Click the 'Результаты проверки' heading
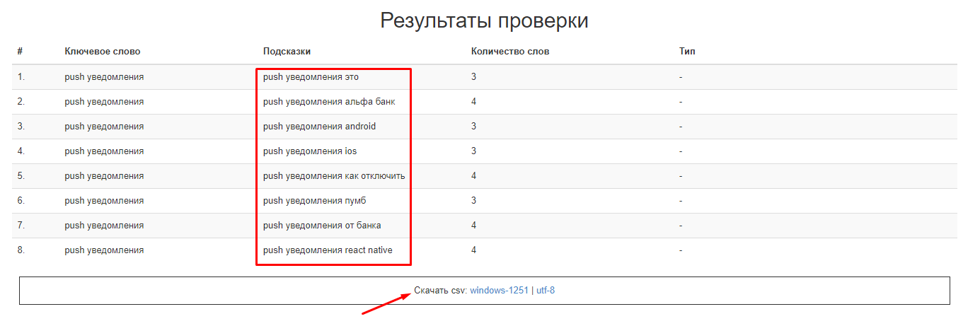Screen dimensions: 980x326 pyautogui.click(x=484, y=21)
